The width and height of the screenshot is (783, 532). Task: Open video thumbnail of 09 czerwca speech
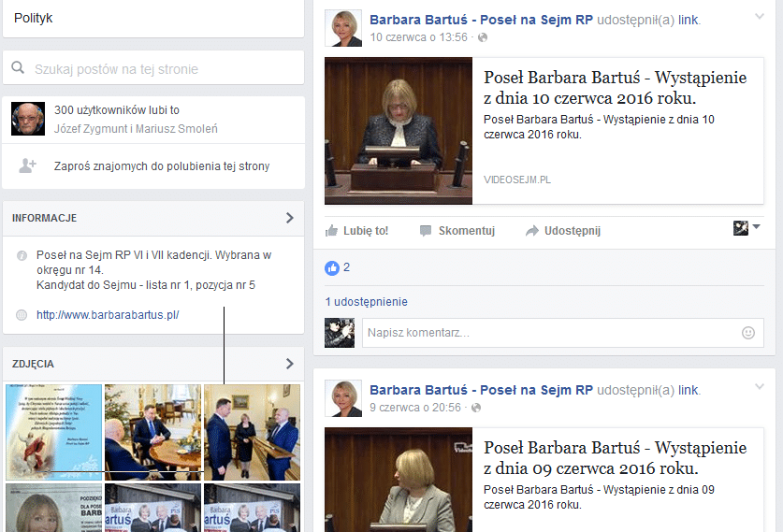[398, 480]
